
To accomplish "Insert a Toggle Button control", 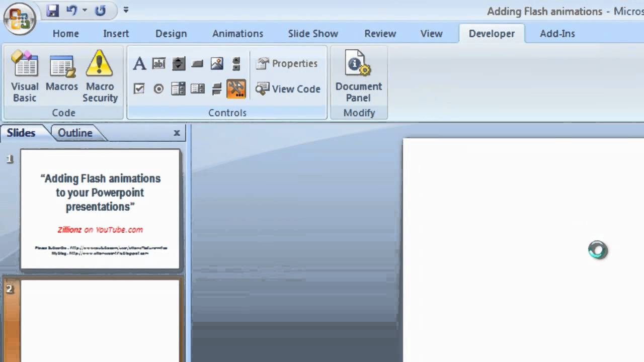I will [x=217, y=89].
